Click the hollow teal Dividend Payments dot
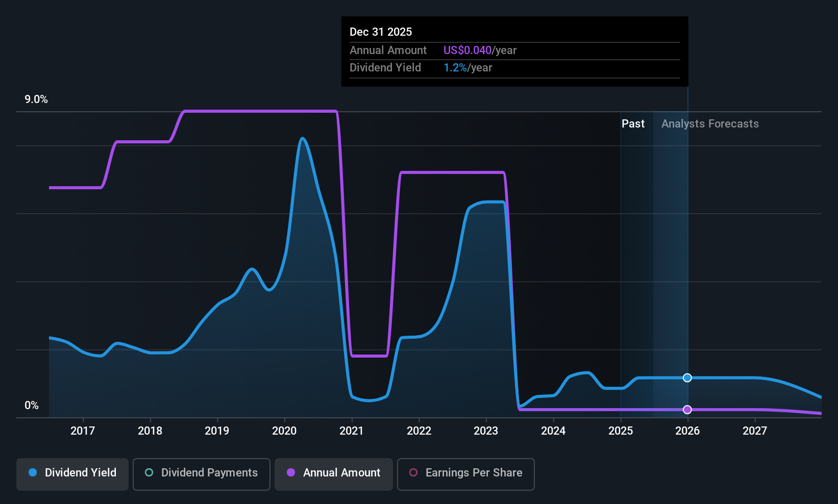This screenshot has height=504, width=838. pyautogui.click(x=149, y=472)
